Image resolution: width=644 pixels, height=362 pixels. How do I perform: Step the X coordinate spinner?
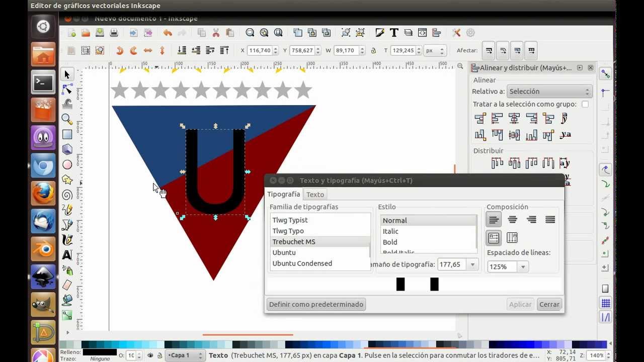275,50
